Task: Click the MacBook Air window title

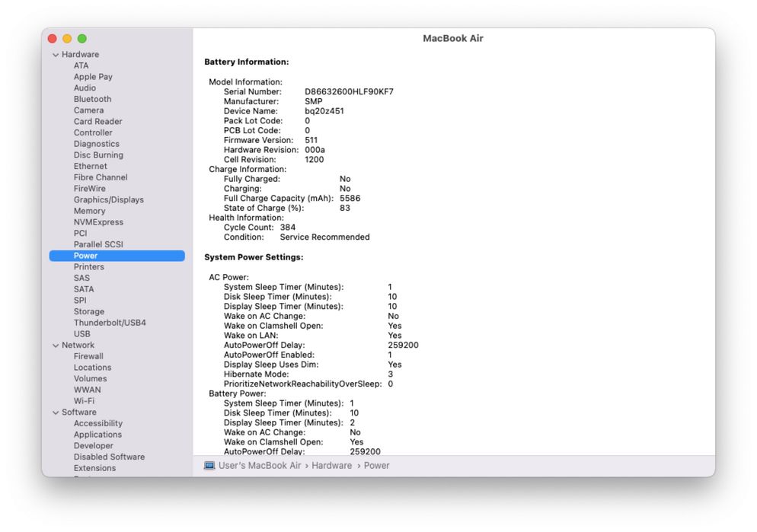Action: (453, 38)
